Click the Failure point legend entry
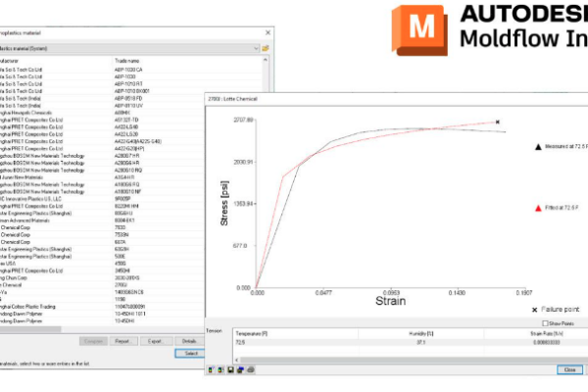 point(556,310)
